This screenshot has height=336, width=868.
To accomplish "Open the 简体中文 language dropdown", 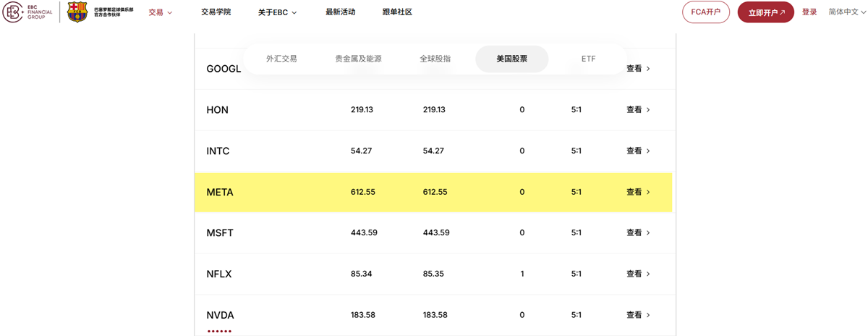I will [x=847, y=12].
